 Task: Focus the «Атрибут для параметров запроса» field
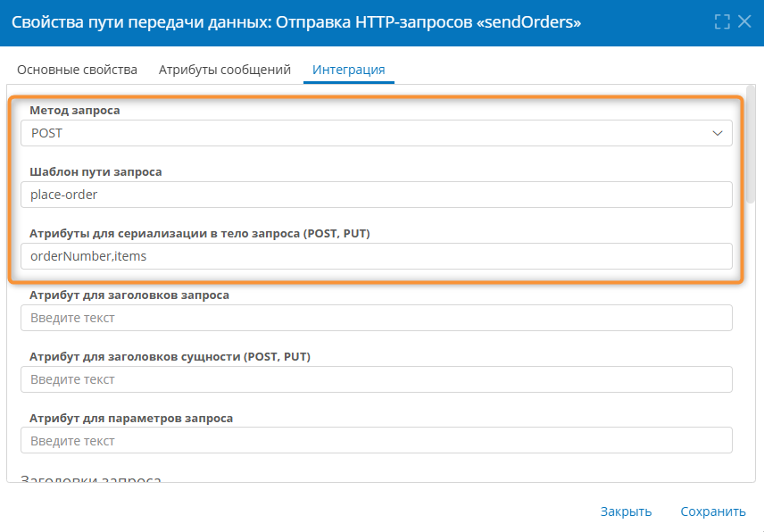375,439
